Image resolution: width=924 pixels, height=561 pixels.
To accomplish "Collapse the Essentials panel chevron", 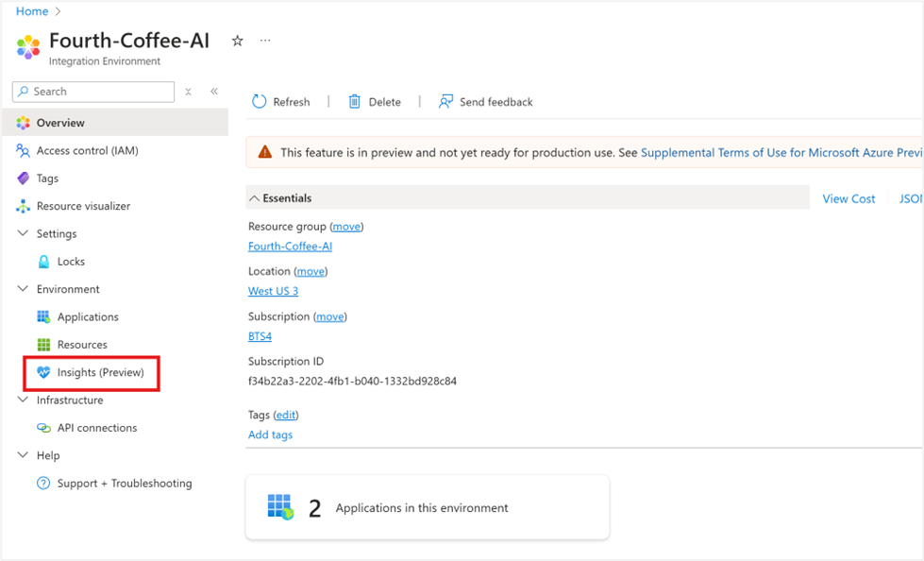I will (x=254, y=198).
